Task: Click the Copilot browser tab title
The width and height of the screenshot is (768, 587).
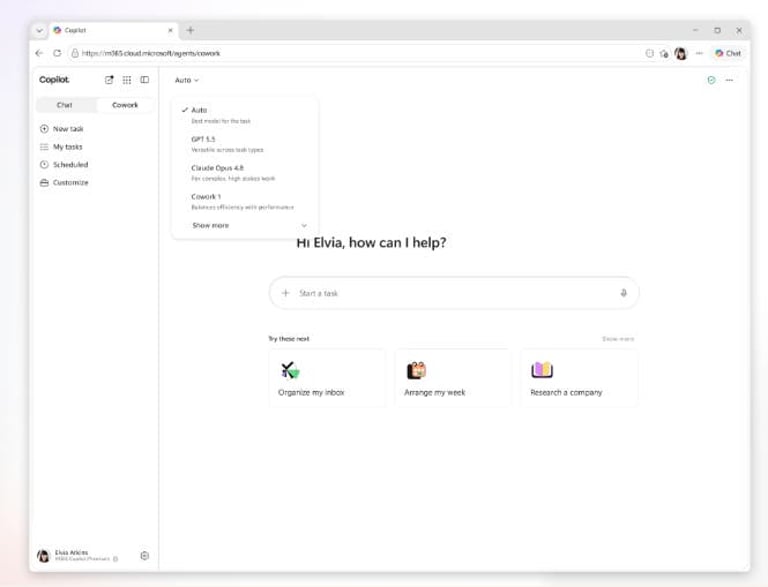Action: click(x=75, y=30)
